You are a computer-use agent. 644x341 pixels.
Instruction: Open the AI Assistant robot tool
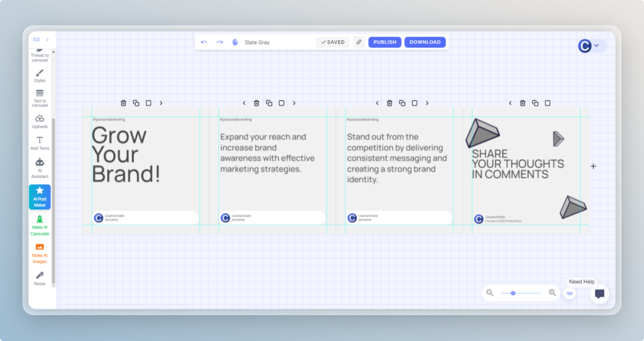point(40,167)
